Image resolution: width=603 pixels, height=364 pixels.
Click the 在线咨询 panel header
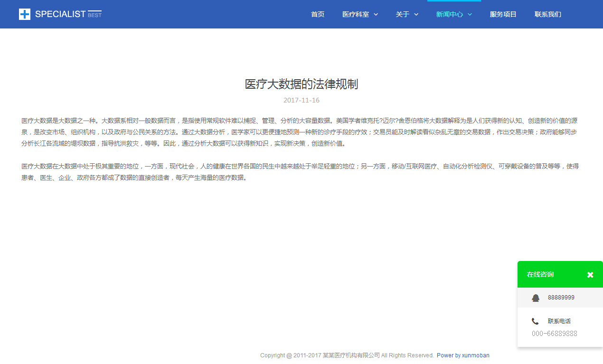[540, 274]
